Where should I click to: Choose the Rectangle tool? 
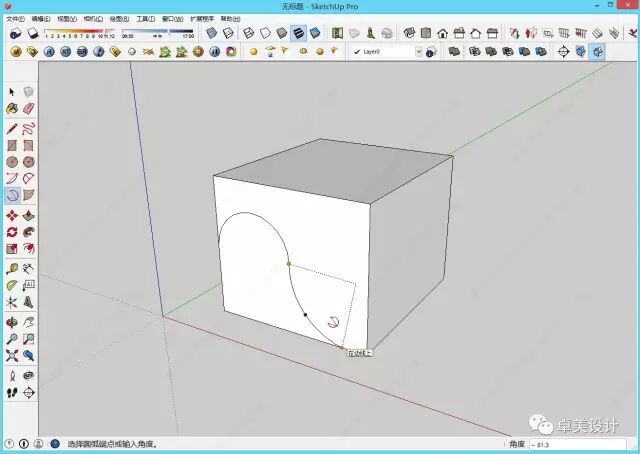(x=12, y=146)
